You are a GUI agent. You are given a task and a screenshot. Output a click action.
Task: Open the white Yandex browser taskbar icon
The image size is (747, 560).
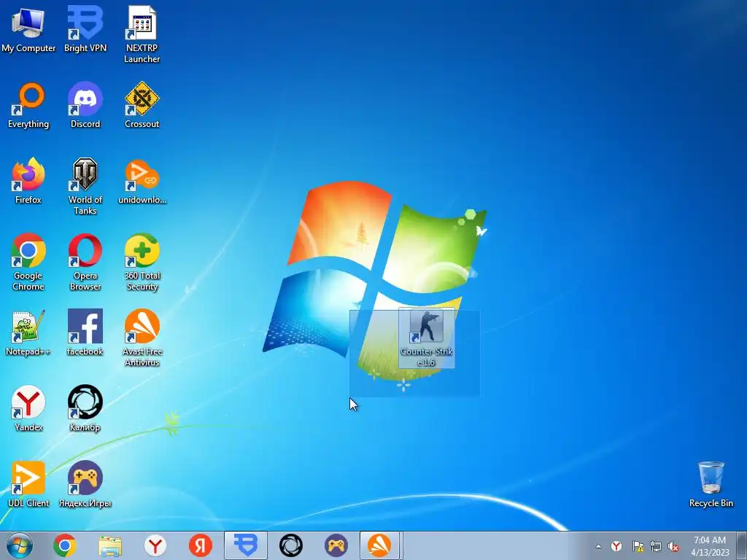[x=155, y=545]
